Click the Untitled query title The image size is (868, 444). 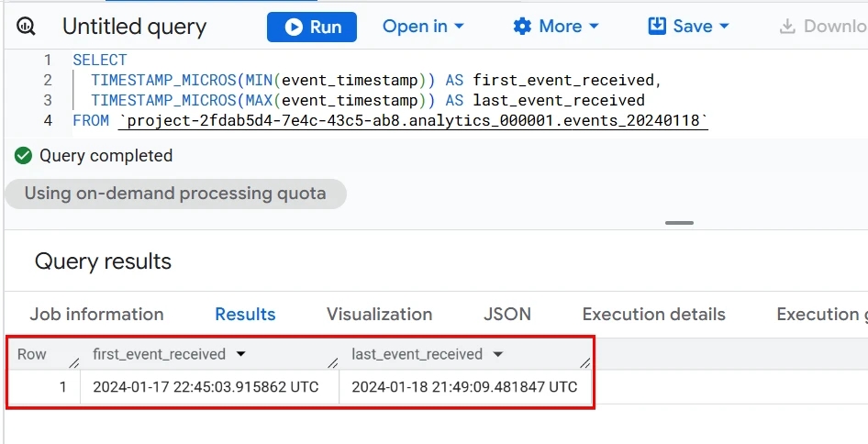point(134,27)
